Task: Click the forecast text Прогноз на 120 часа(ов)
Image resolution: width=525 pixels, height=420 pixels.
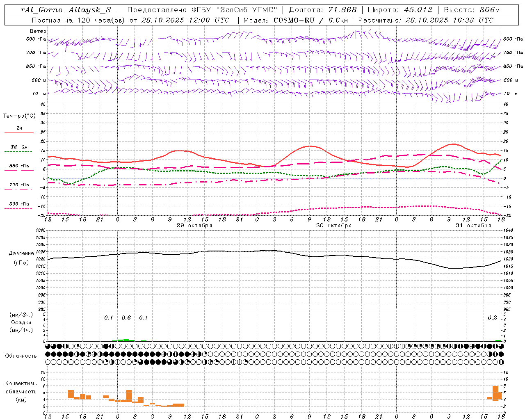Action: (78, 20)
